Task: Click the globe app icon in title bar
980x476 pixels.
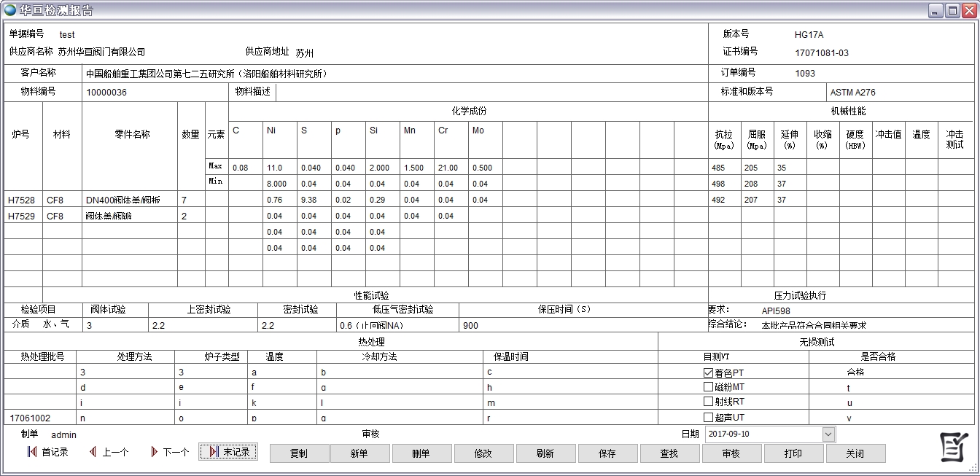Action: pos(10,10)
